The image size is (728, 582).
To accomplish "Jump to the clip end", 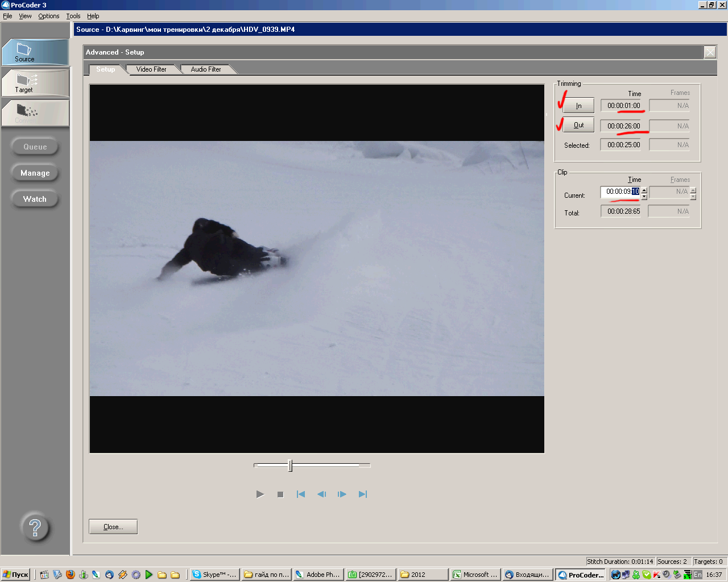I will [363, 494].
